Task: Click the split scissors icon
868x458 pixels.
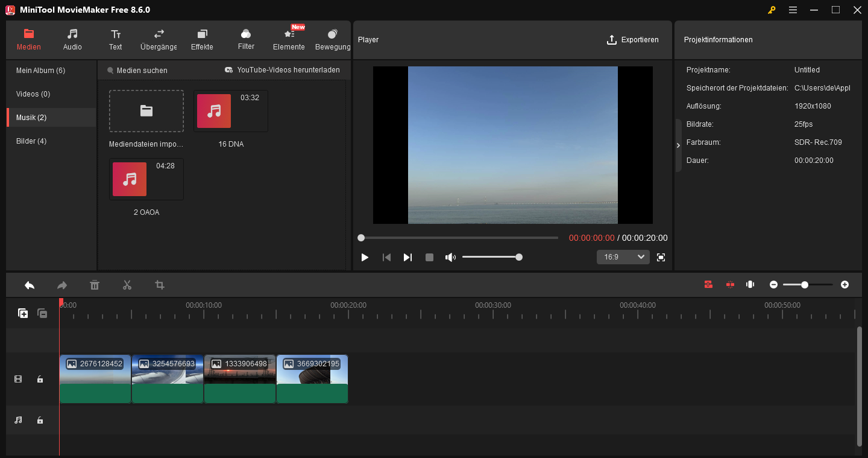Action: tap(127, 285)
